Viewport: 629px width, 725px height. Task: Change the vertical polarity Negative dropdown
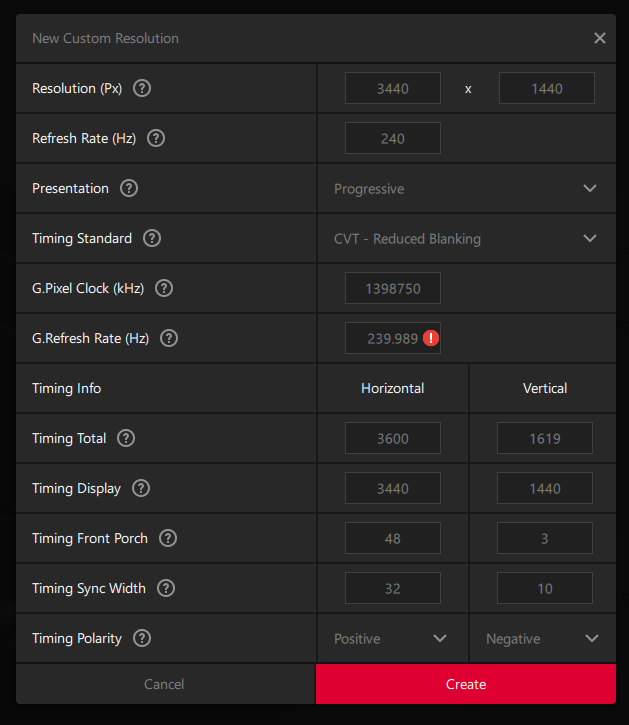point(543,638)
